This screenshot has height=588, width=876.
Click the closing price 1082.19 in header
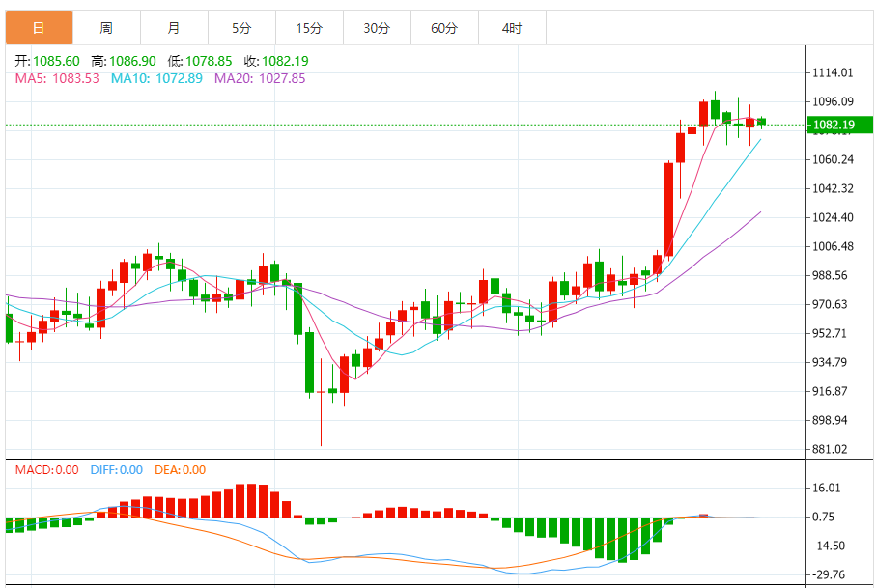(285, 61)
